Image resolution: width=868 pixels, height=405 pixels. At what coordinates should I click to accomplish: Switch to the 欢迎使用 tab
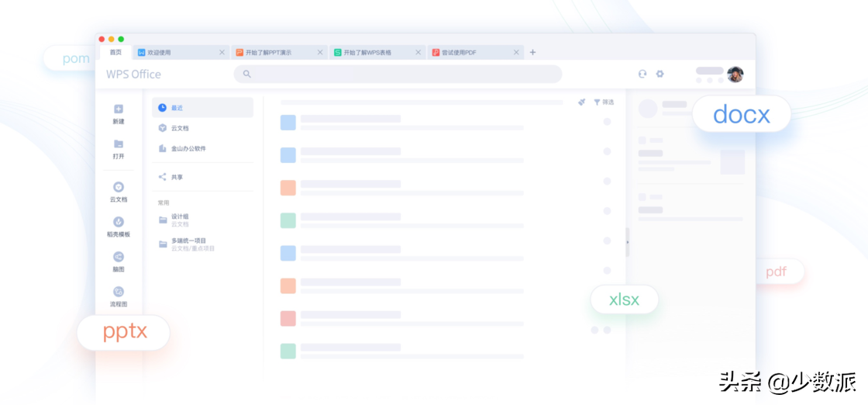[181, 53]
